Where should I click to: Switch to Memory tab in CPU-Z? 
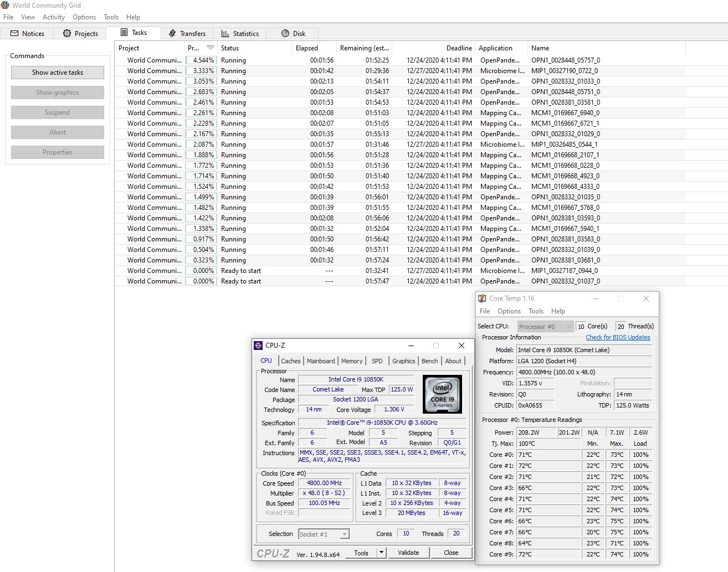point(352,361)
